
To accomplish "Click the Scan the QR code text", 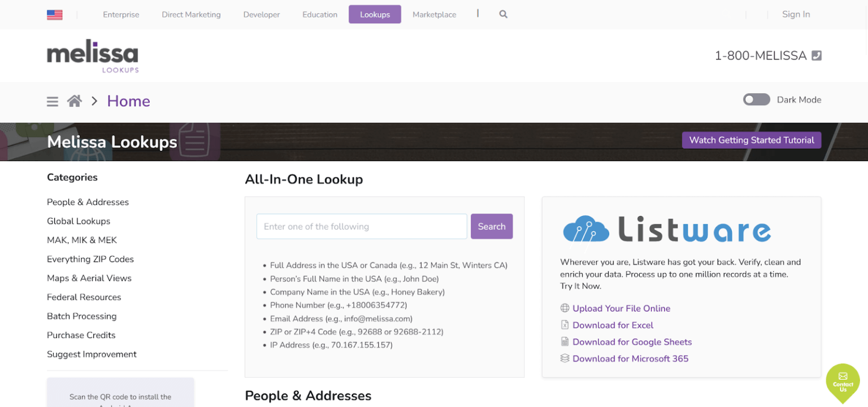I will click(x=120, y=397).
